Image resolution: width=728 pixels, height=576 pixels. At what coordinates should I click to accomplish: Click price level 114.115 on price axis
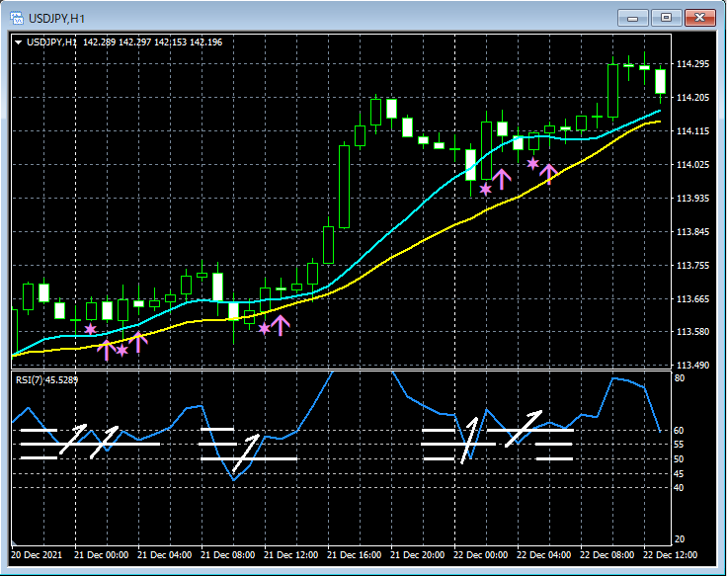(692, 131)
